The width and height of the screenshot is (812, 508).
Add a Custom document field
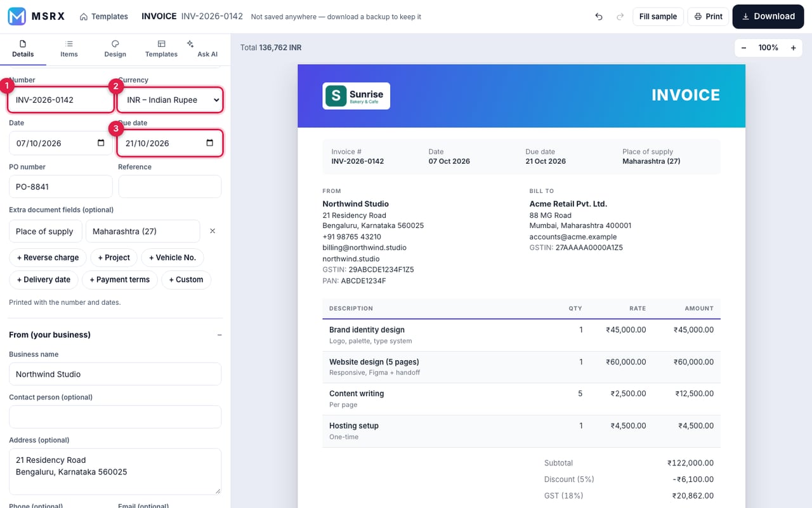[x=186, y=279]
